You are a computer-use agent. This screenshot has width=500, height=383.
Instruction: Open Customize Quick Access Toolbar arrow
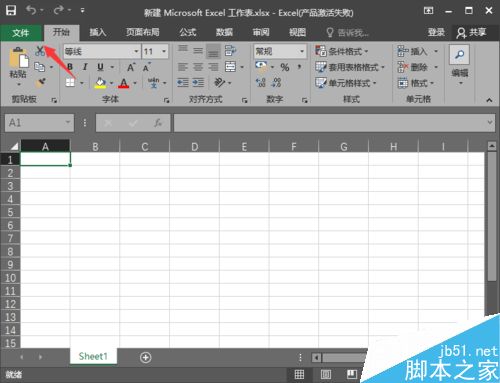82,11
